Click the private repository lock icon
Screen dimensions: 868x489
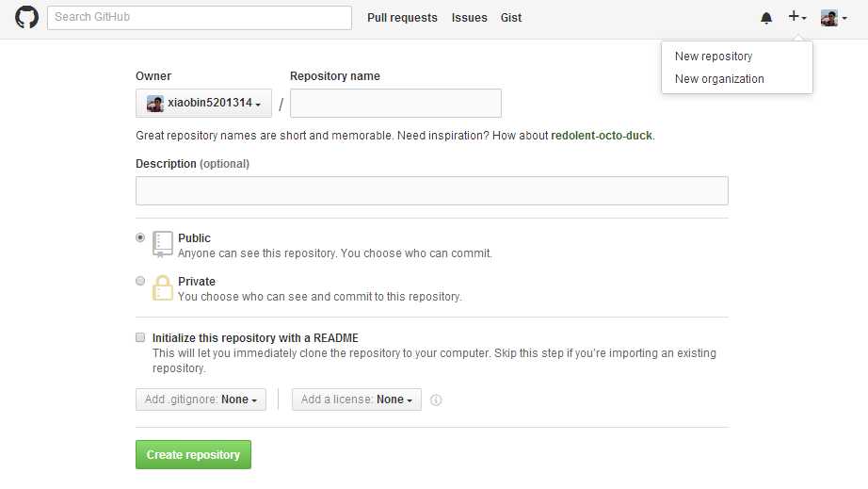pos(162,288)
